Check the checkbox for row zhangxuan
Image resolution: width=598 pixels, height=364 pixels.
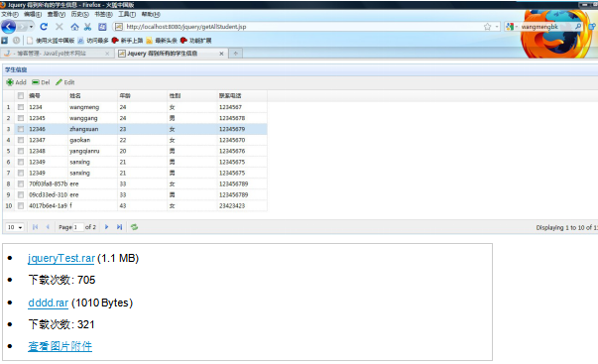(x=21, y=129)
